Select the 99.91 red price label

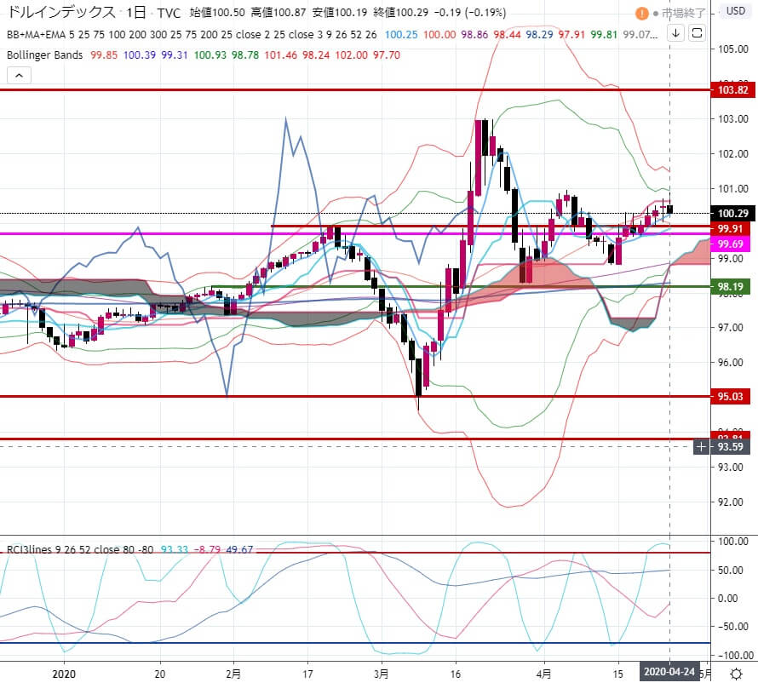tap(730, 228)
